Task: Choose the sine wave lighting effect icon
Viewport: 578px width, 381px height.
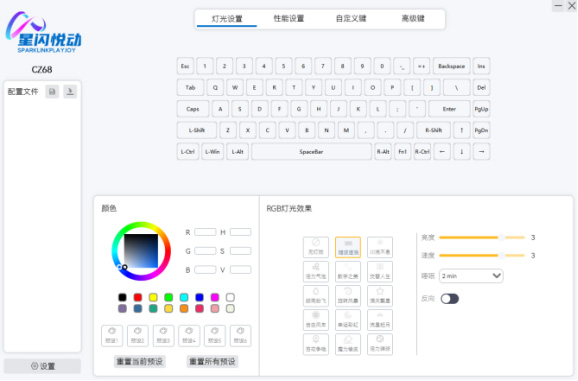Action: pos(348,271)
